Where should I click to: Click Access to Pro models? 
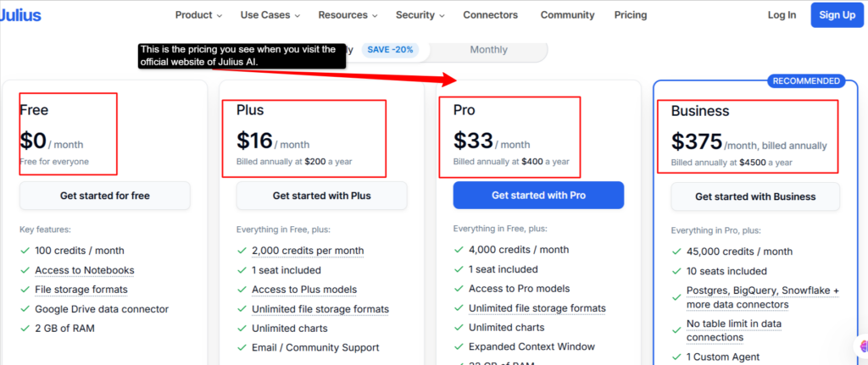pos(520,289)
